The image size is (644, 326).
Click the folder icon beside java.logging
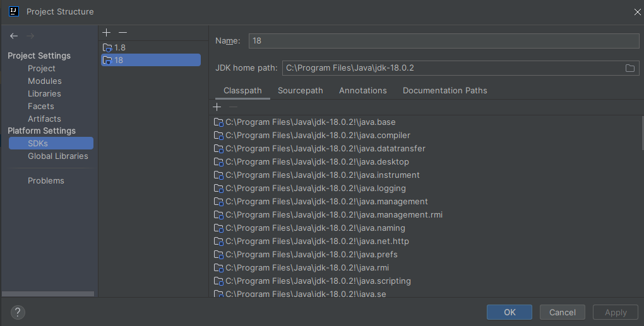pos(218,188)
